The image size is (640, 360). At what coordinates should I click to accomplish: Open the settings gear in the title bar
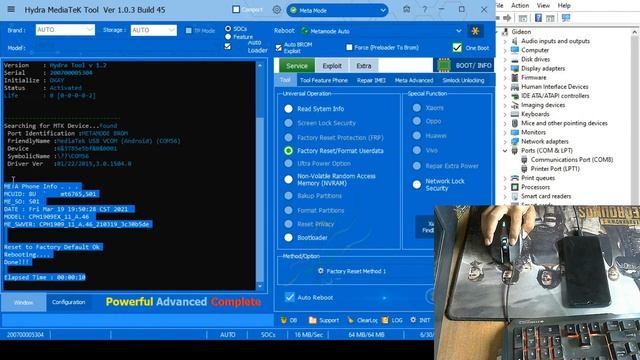click(277, 9)
